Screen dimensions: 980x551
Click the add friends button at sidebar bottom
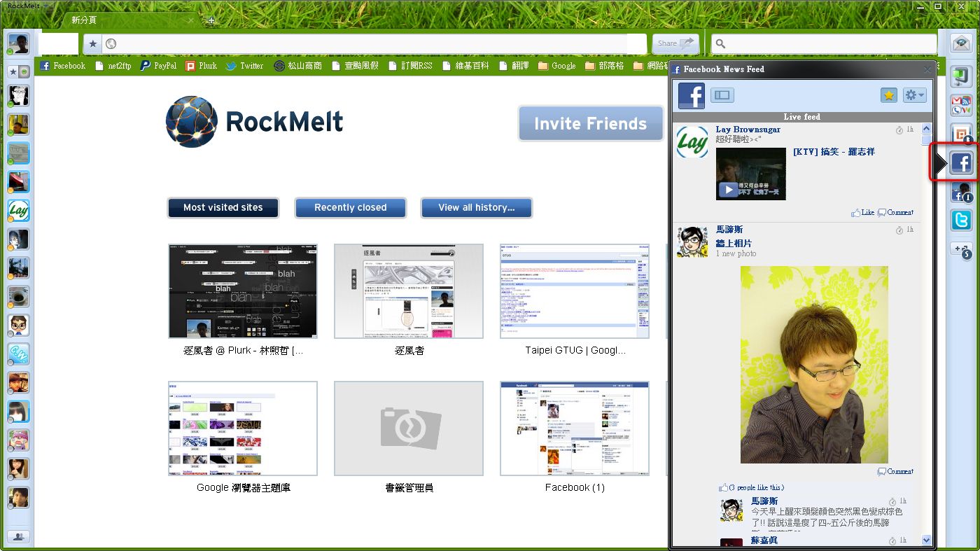point(18,536)
